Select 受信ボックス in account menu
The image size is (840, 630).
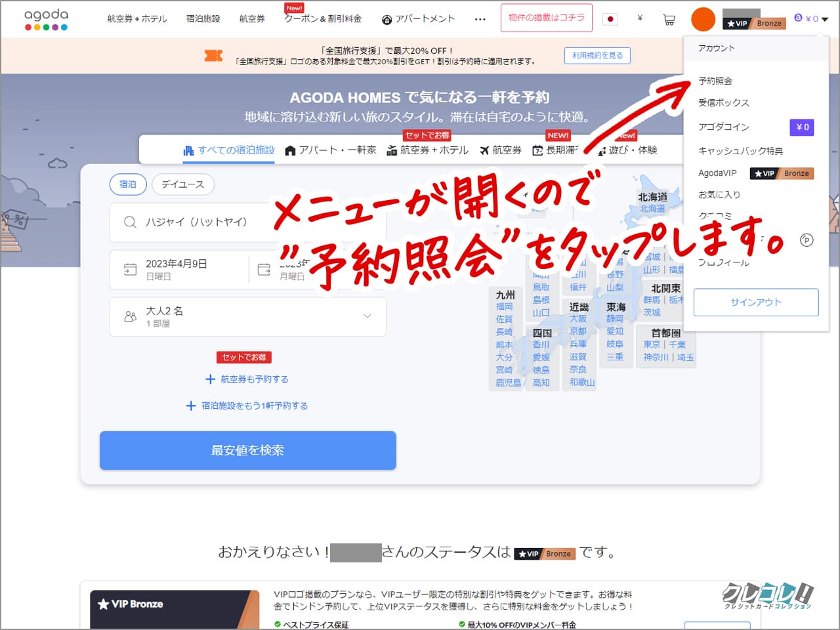pyautogui.click(x=724, y=102)
